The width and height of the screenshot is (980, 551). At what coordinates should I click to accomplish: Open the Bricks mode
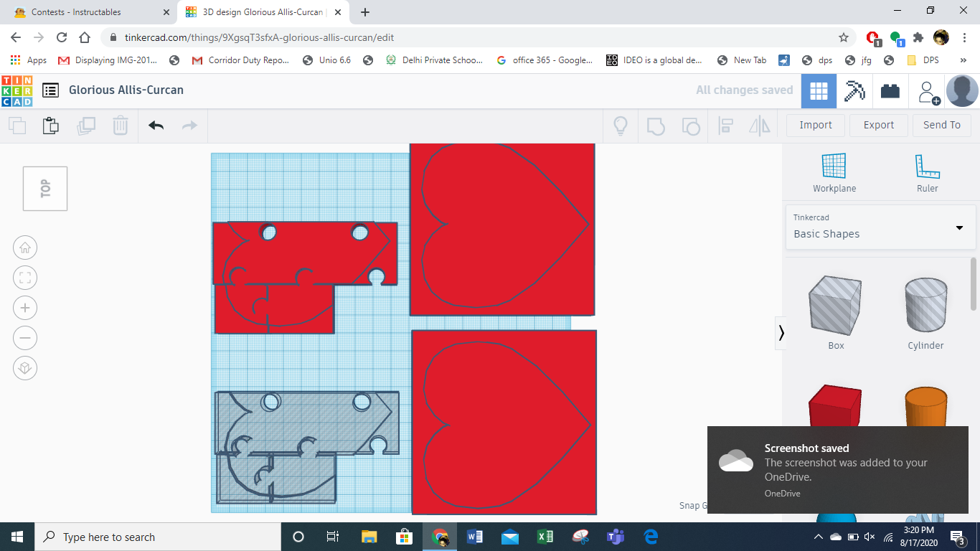coord(890,91)
